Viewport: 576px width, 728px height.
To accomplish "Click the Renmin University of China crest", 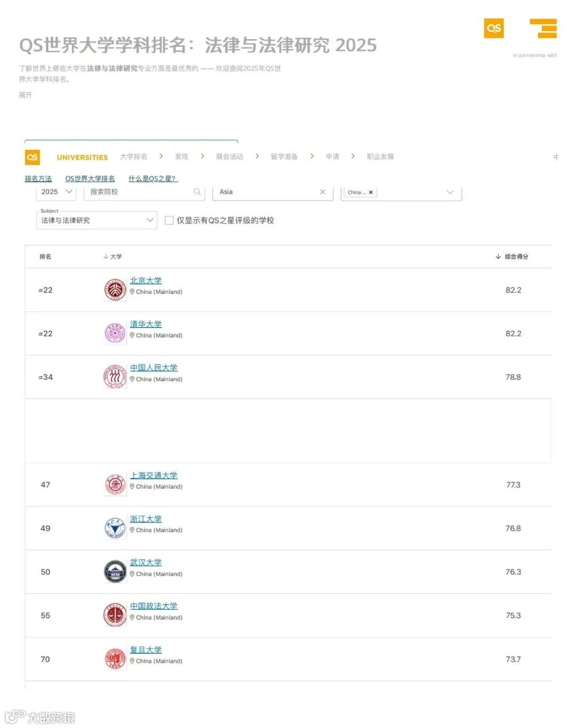I will pyautogui.click(x=115, y=377).
